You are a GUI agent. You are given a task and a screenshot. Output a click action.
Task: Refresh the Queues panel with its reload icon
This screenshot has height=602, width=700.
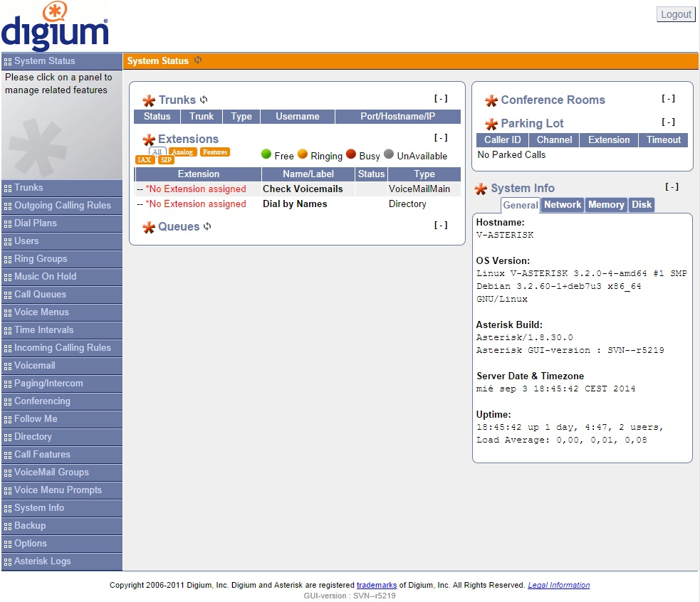pos(207,226)
